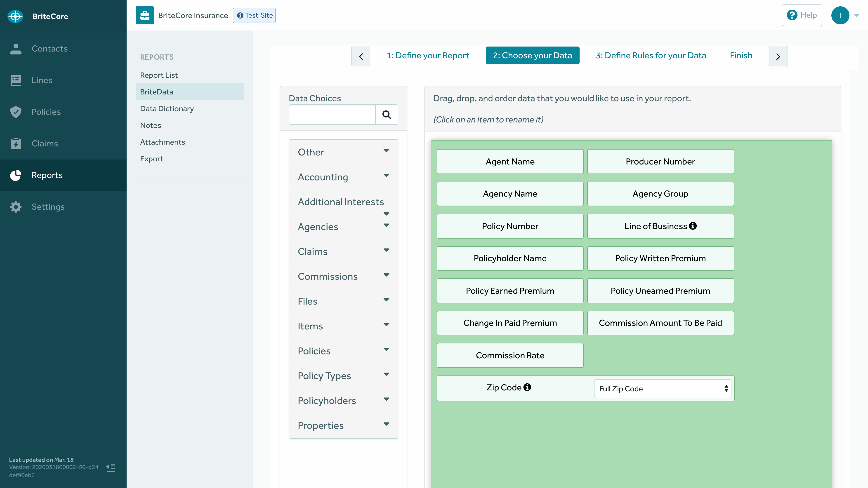Expand the Agencies data category
The width and height of the screenshot is (868, 488).
(343, 227)
